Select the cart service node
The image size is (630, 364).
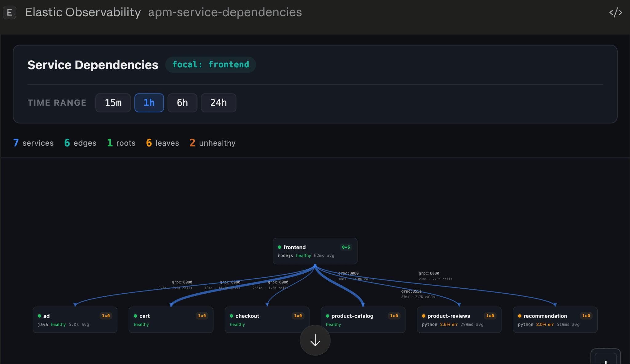(x=171, y=320)
